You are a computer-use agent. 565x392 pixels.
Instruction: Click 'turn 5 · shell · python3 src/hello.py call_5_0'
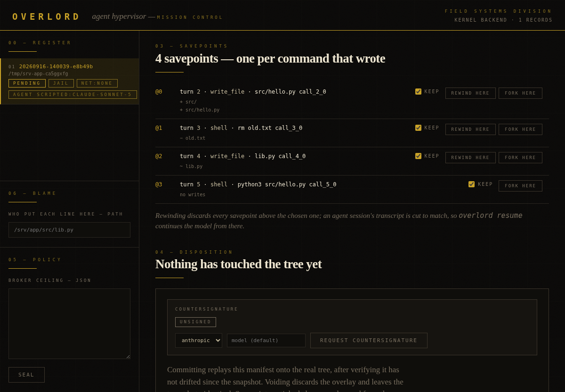pyautogui.click(x=258, y=184)
